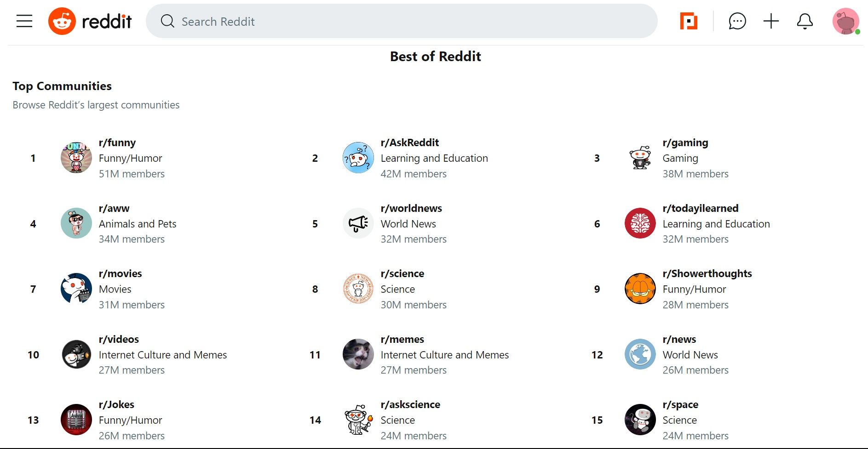Click the r/memes cat thumbnail
868x449 pixels.
pyautogui.click(x=358, y=354)
